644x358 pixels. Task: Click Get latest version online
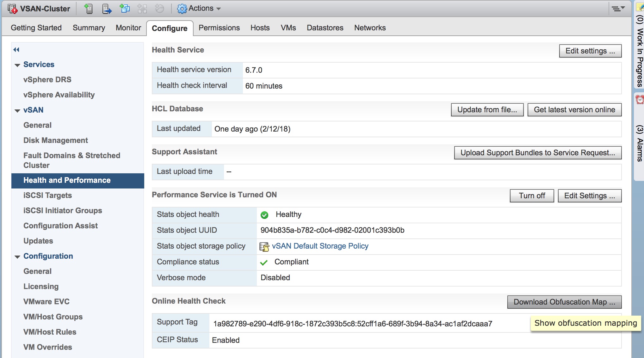point(574,110)
